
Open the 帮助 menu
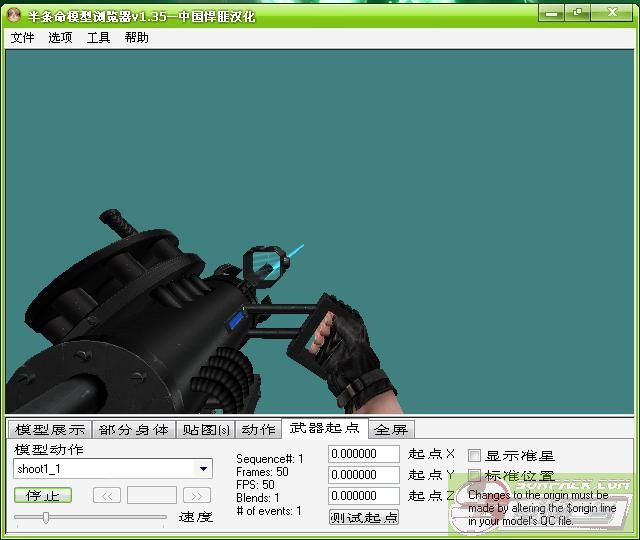pyautogui.click(x=137, y=38)
